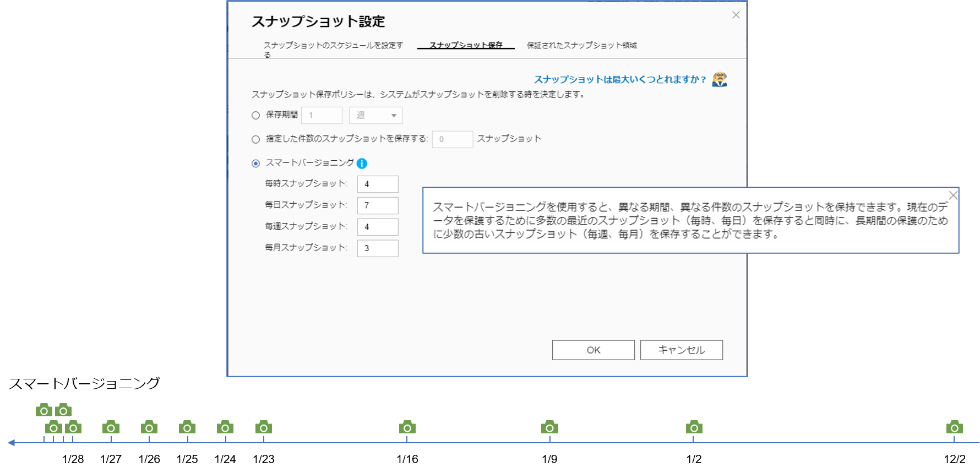The image size is (980, 473).
Task: Close the Smart Versioning tooltip popup
Action: [953, 195]
